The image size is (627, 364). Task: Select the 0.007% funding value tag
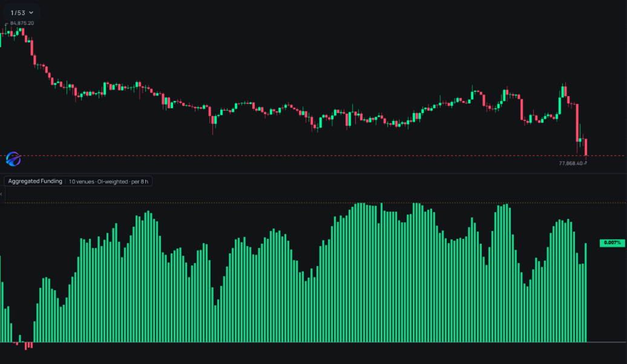[x=612, y=243]
